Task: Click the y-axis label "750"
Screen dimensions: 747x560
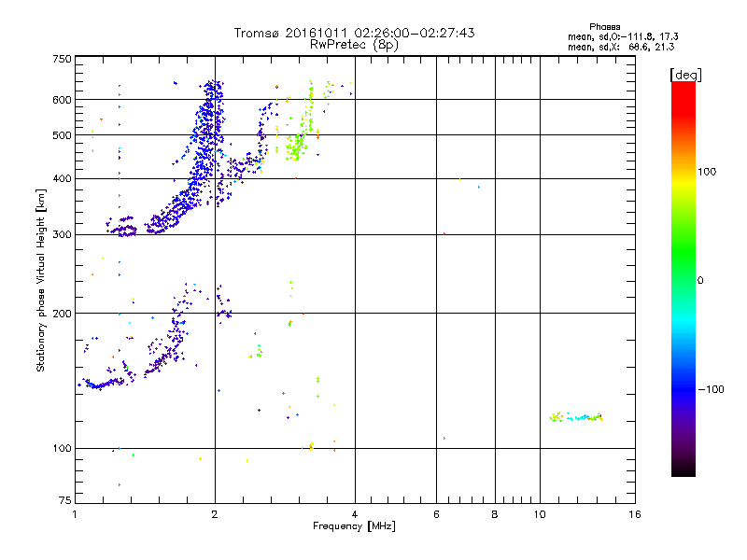Action: tap(63, 59)
